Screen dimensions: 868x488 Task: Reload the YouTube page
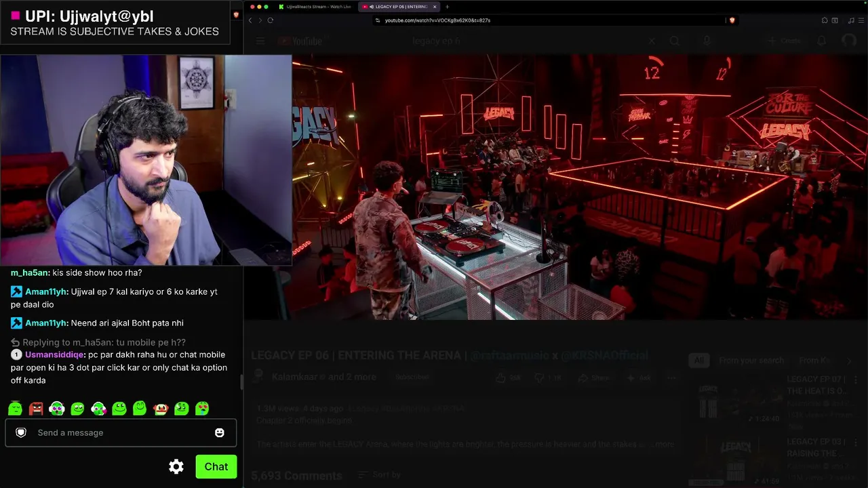270,20
